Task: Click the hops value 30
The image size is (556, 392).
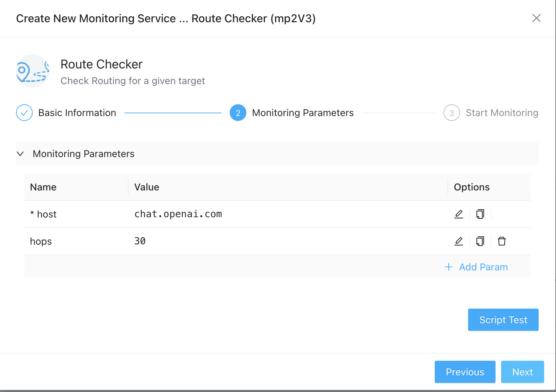Action: (x=140, y=241)
